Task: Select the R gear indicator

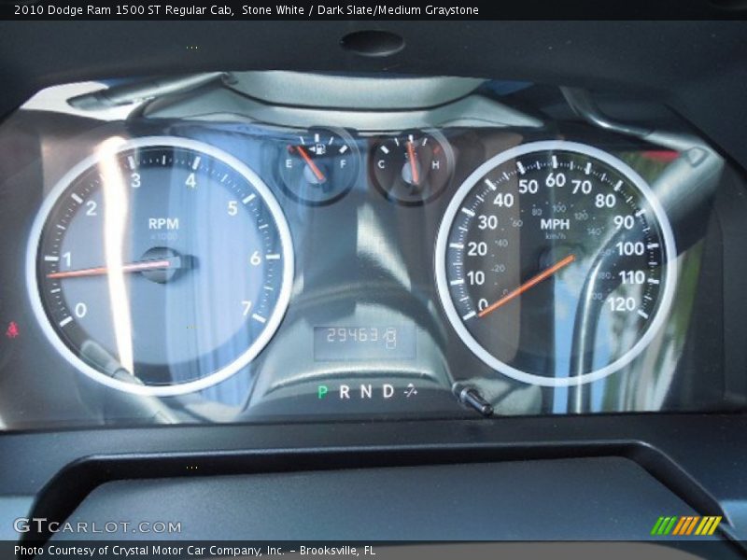Action: coord(345,392)
